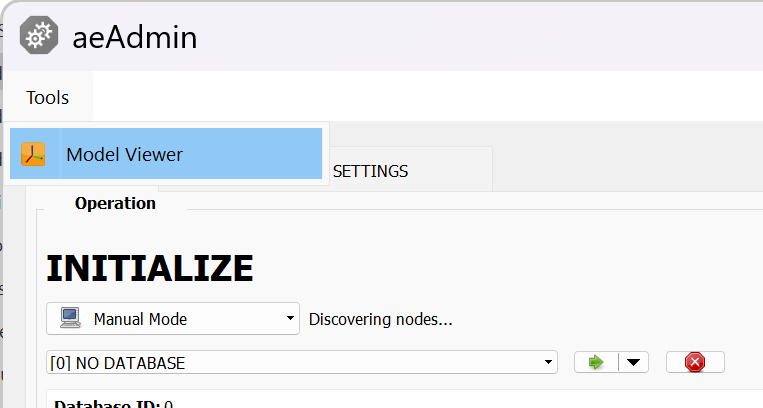Image resolution: width=763 pixels, height=408 pixels.
Task: Click the aeAdmin gear application icon
Action: point(39,35)
